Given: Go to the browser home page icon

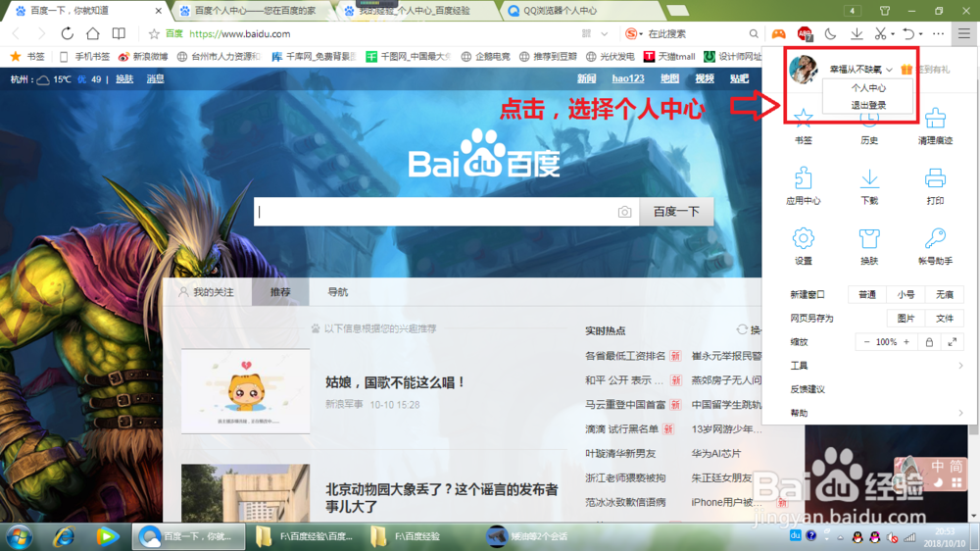Looking at the screenshot, I should [x=92, y=33].
